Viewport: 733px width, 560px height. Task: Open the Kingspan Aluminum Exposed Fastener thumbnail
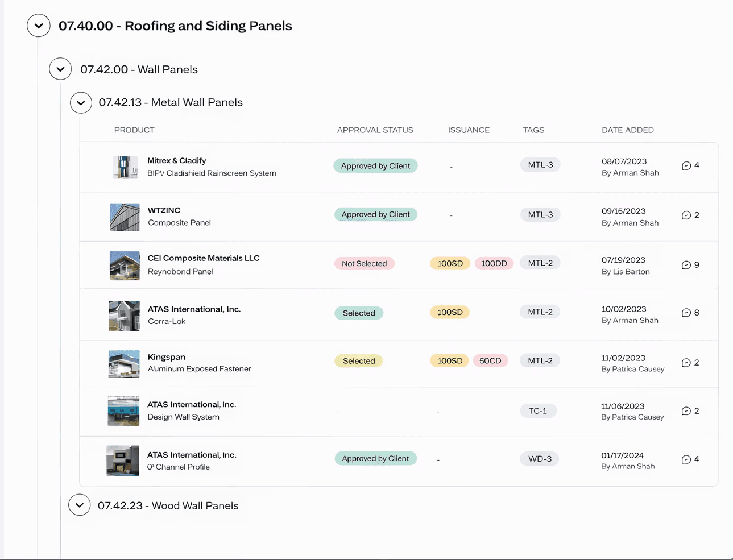coord(124,364)
